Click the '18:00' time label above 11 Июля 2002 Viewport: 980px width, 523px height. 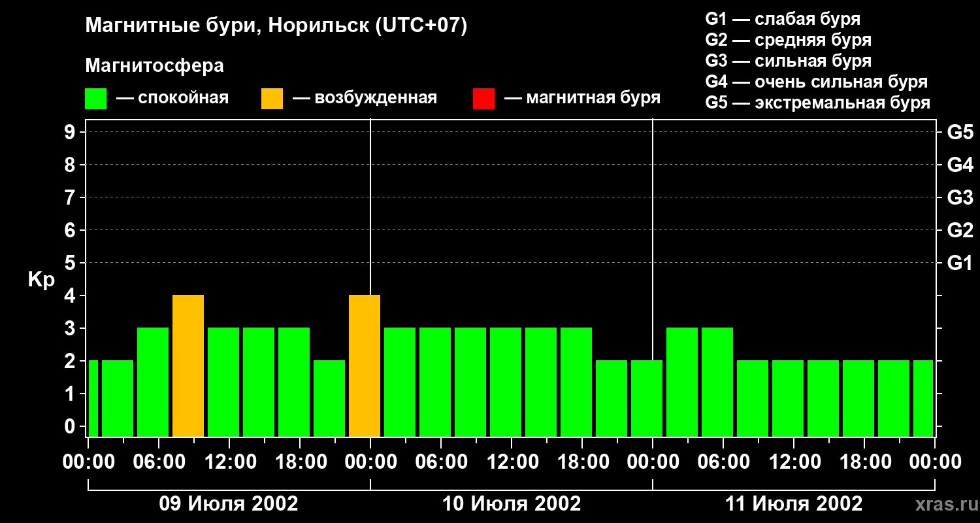864,462
